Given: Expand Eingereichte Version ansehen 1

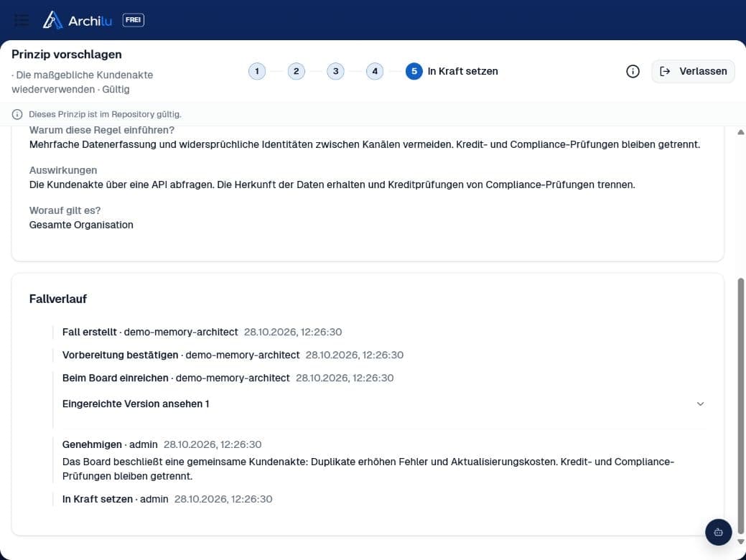Looking at the screenshot, I should pos(383,404).
